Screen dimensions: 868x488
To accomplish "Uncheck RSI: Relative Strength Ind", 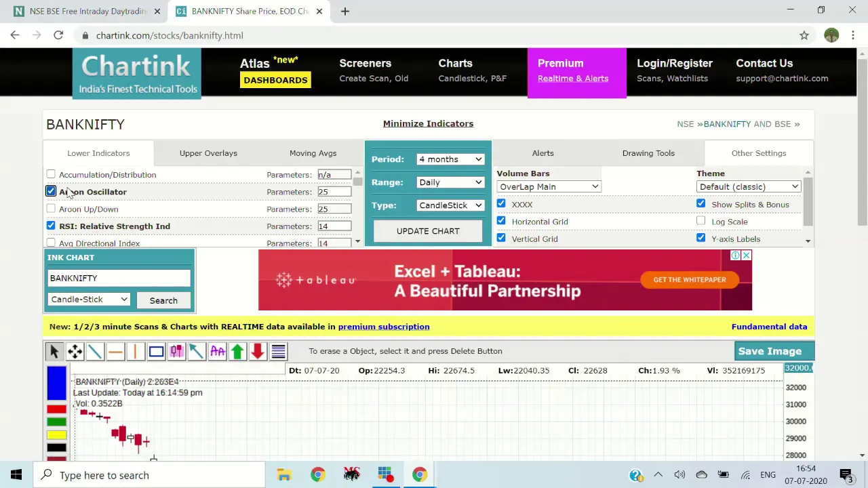I will 51,226.
